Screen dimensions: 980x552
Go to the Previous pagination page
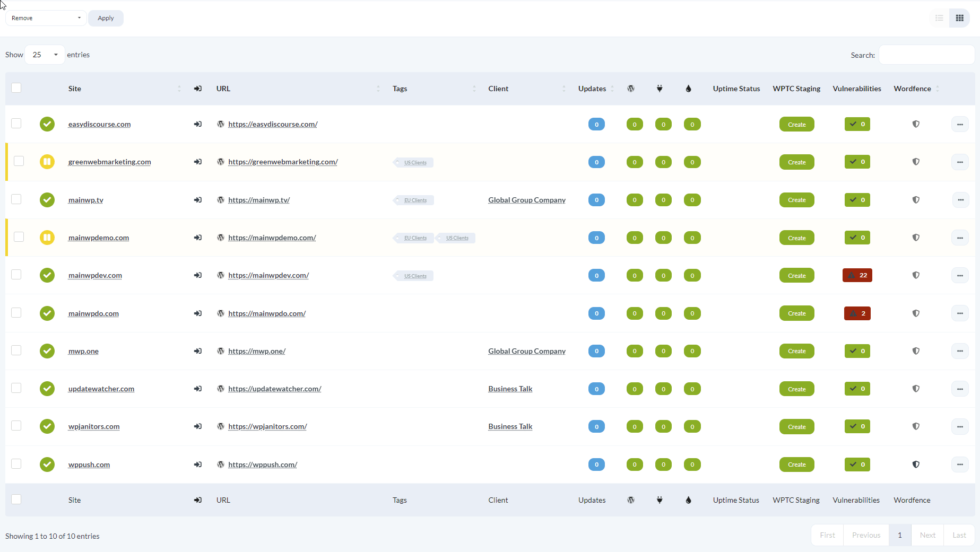click(866, 535)
